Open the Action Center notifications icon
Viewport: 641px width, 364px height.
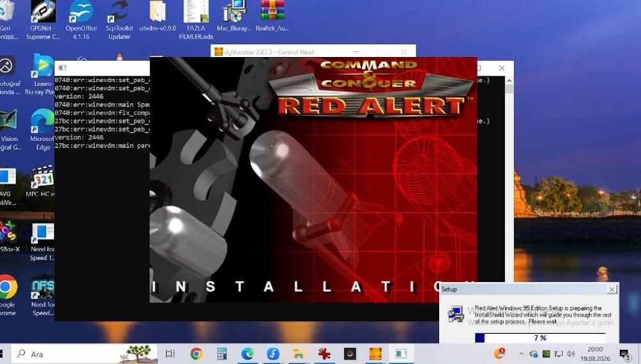pyautogui.click(x=624, y=354)
